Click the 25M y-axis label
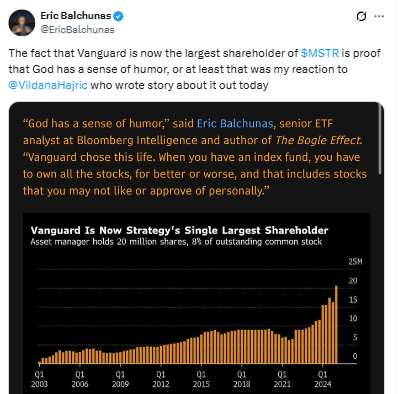Viewport: 400px width, 394px height. [355, 262]
